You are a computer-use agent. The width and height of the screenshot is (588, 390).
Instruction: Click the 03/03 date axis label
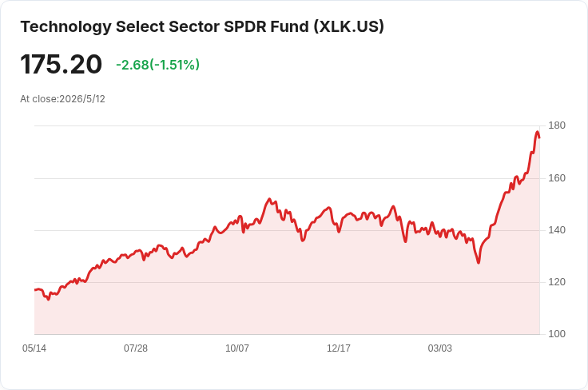440,348
